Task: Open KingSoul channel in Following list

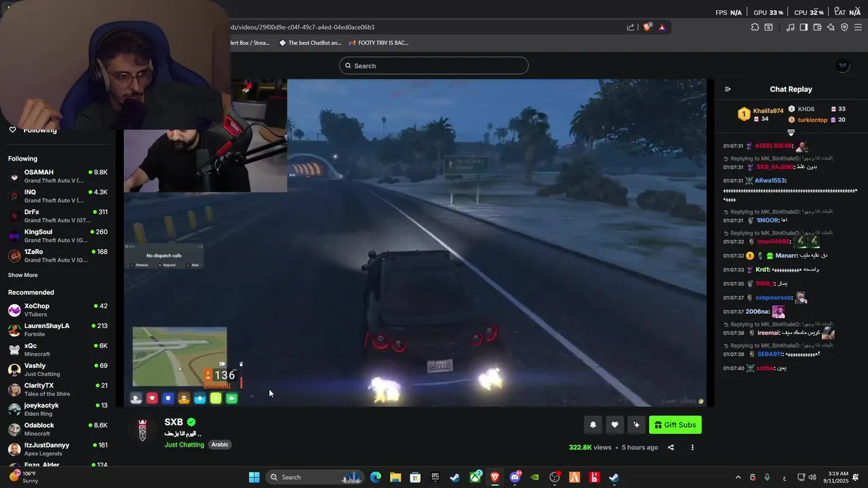Action: pyautogui.click(x=58, y=236)
